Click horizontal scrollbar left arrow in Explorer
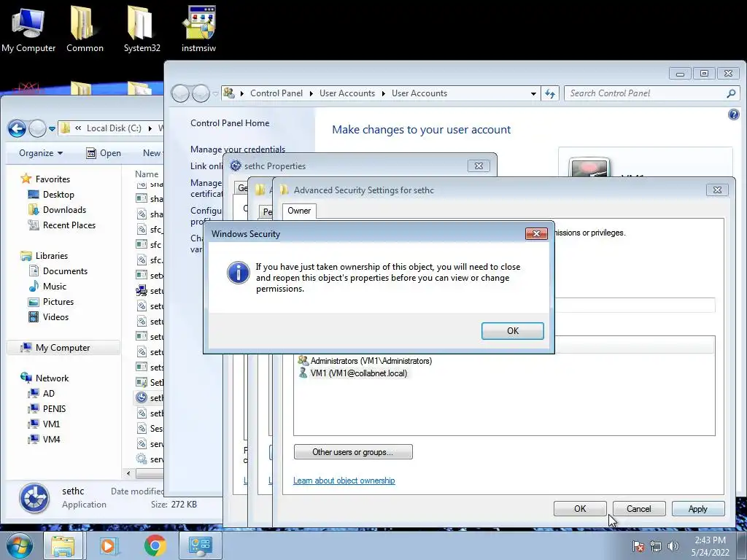Viewport: 747px width, 560px height. [128, 473]
